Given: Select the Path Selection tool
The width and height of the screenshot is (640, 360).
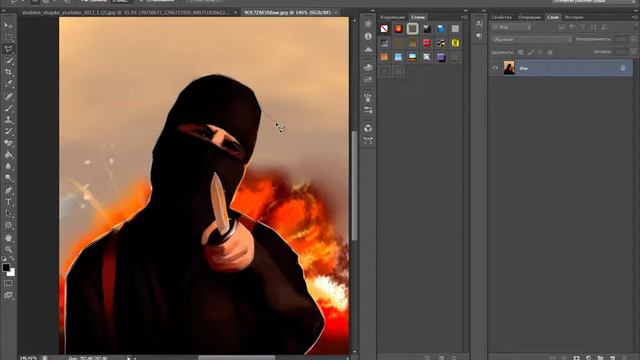Looking at the screenshot, I should 8,213.
